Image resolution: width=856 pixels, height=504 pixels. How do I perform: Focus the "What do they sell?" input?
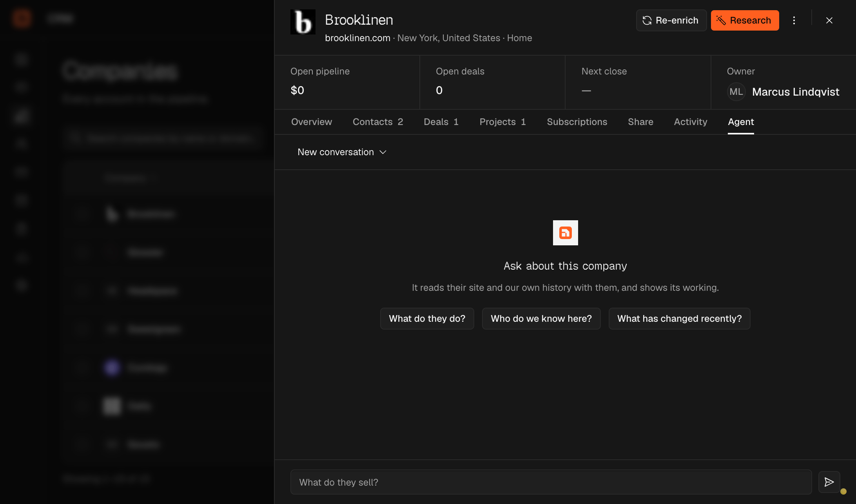click(x=551, y=482)
